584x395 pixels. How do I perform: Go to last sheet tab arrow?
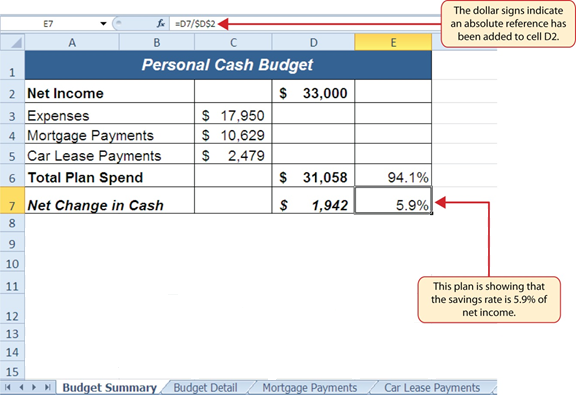47,387
